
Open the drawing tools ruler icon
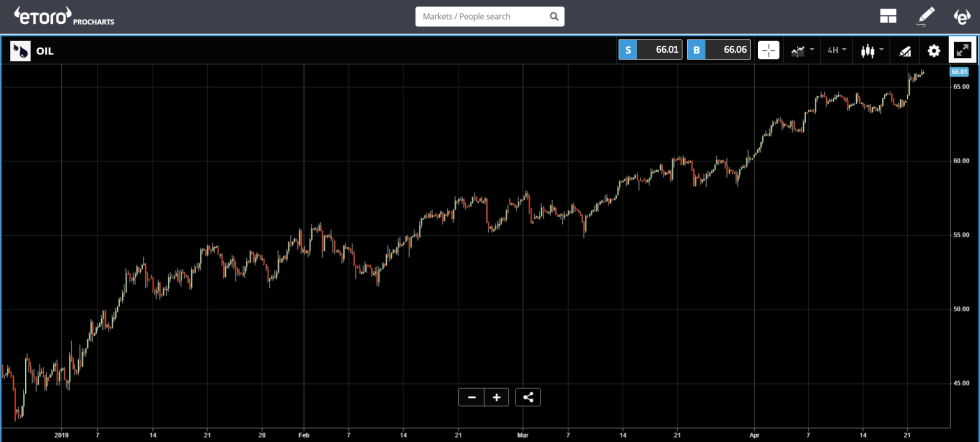pos(904,50)
